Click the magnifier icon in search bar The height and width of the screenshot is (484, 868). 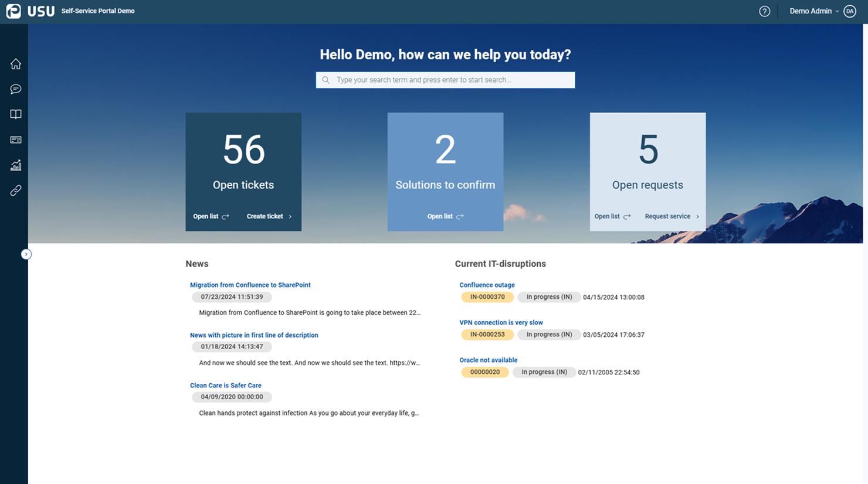(326, 80)
